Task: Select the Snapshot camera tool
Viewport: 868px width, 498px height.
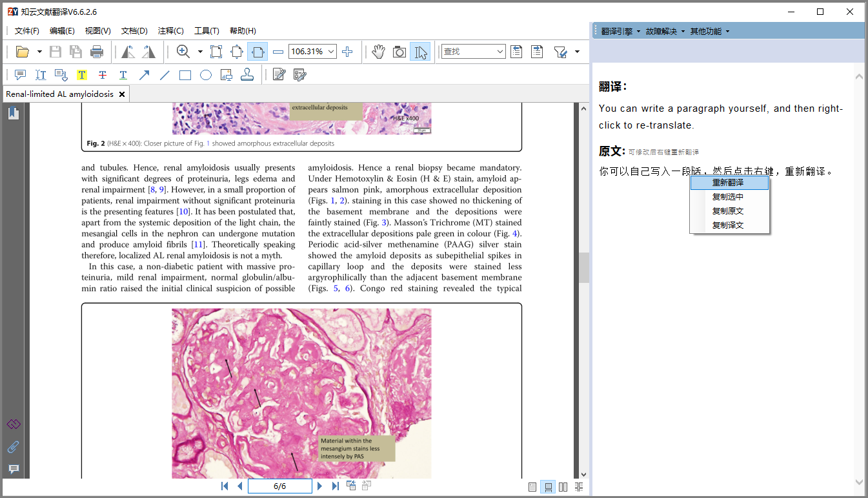Action: click(x=399, y=52)
